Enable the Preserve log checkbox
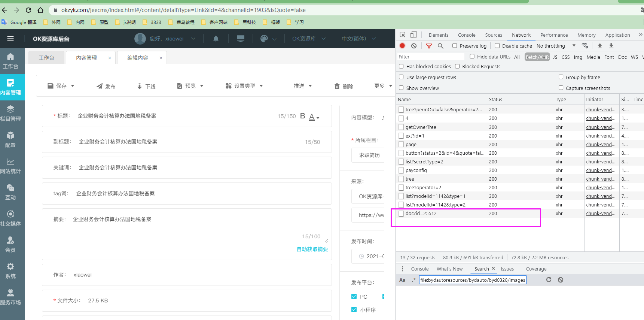The width and height of the screenshot is (644, 320). pyautogui.click(x=455, y=46)
